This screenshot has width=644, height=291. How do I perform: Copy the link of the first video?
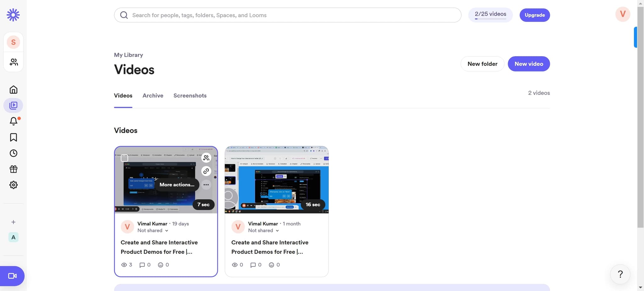coord(206,171)
